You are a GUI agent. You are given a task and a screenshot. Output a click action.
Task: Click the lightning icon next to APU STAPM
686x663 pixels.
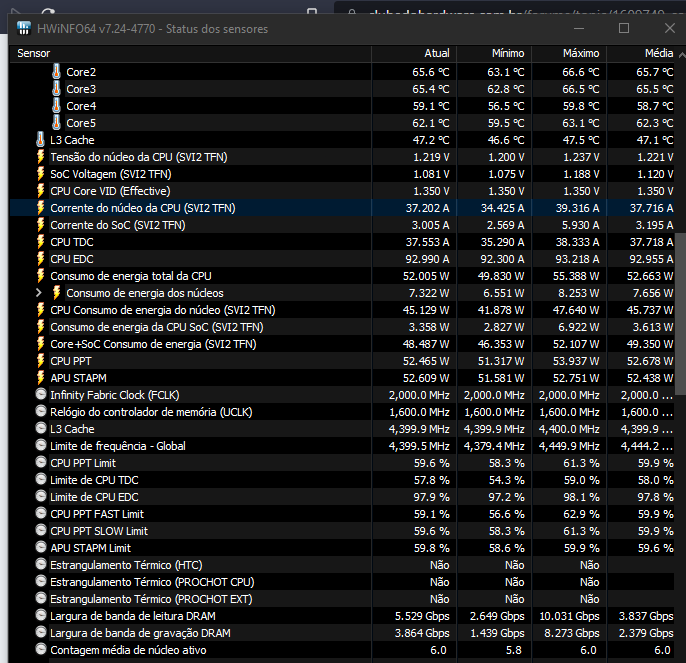pos(40,378)
